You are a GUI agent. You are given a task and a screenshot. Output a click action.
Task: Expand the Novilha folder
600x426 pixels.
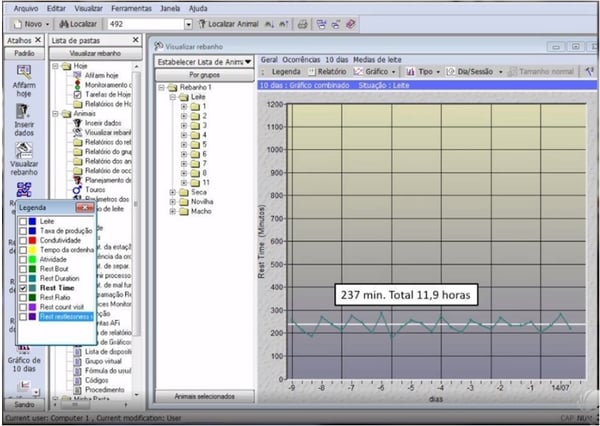click(x=173, y=202)
